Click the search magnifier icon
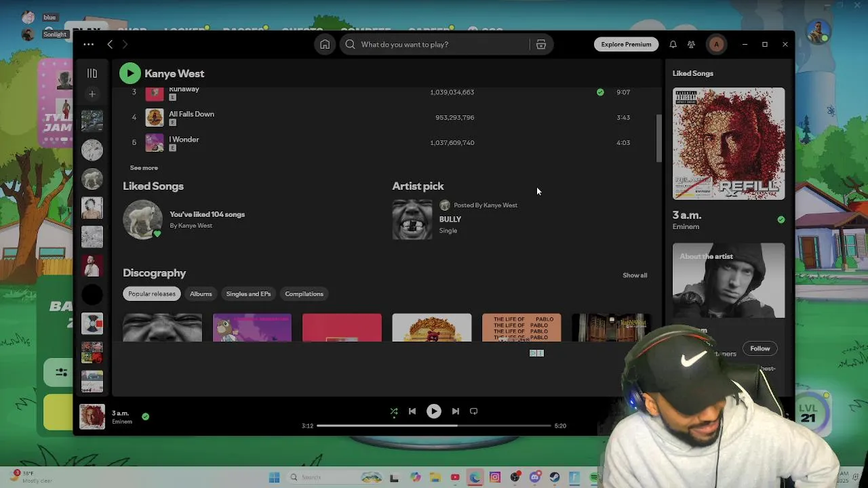This screenshot has height=488, width=868. coord(350,44)
